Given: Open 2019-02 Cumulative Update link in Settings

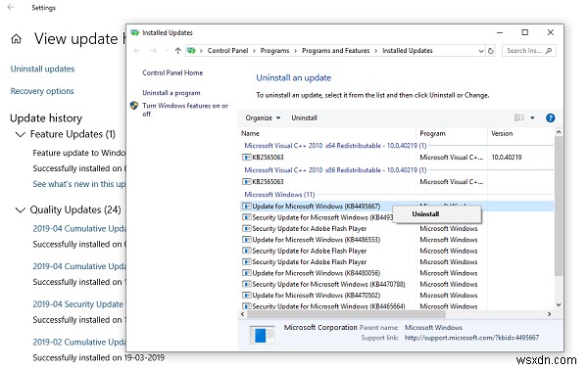Looking at the screenshot, I should [x=79, y=343].
